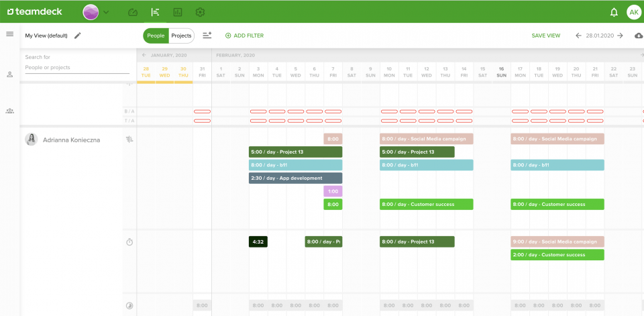644x316 pixels.
Task: Open the calendar timeline view icon
Action: 155,12
